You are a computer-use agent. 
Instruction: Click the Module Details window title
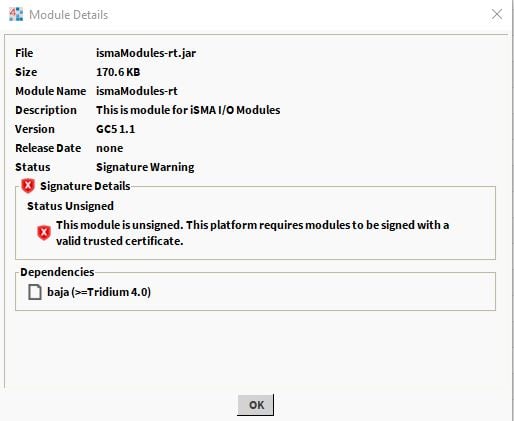click(x=69, y=15)
